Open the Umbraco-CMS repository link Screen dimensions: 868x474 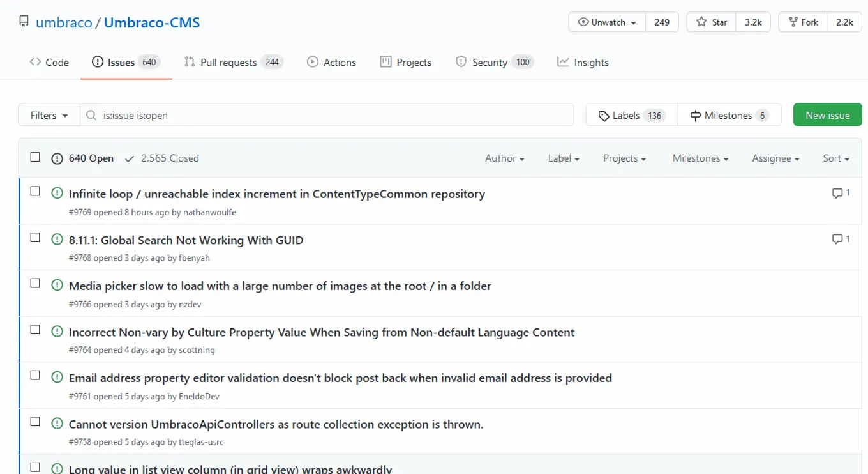click(x=152, y=22)
